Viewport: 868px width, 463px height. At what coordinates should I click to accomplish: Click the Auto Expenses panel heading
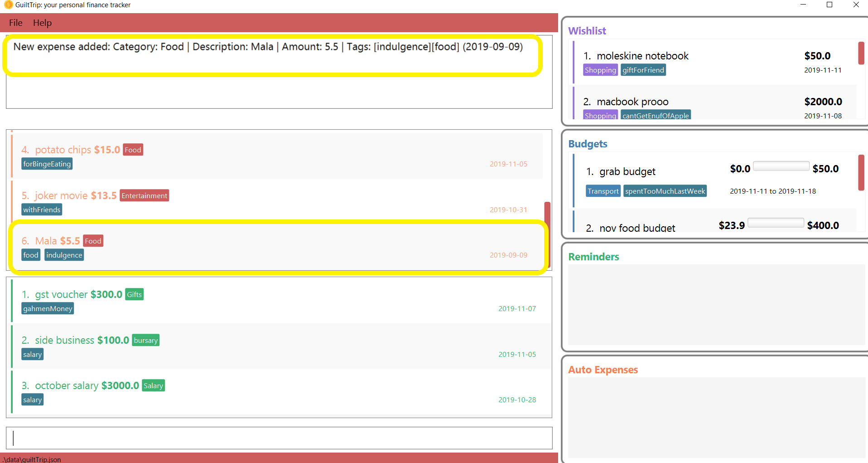(x=603, y=370)
